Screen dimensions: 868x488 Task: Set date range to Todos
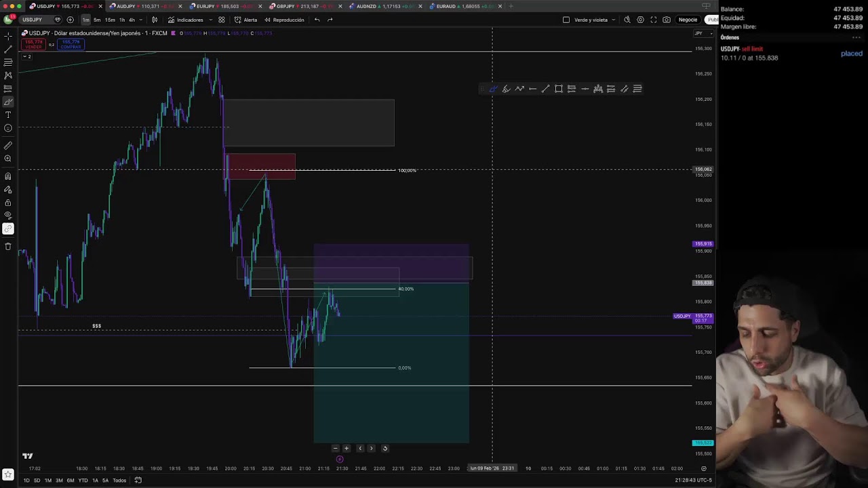[119, 480]
